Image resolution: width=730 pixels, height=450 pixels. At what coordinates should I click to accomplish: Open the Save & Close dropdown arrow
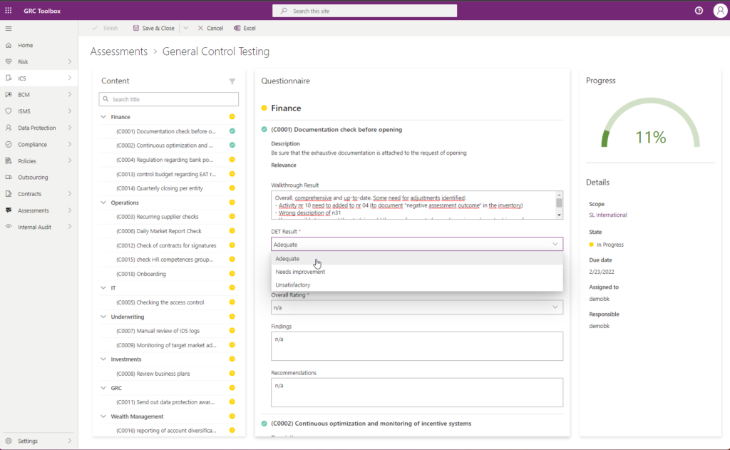pos(186,28)
